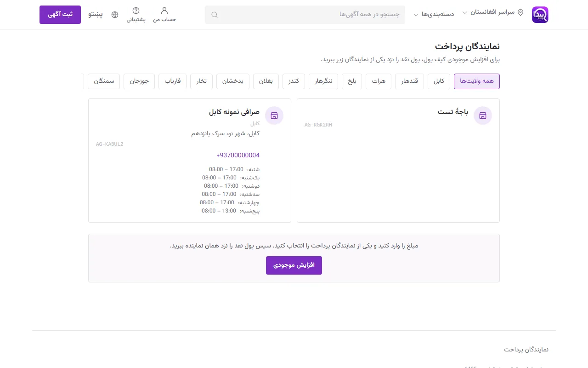The image size is (588, 368).
Task: Open the My Account user icon
Action: [x=164, y=10]
